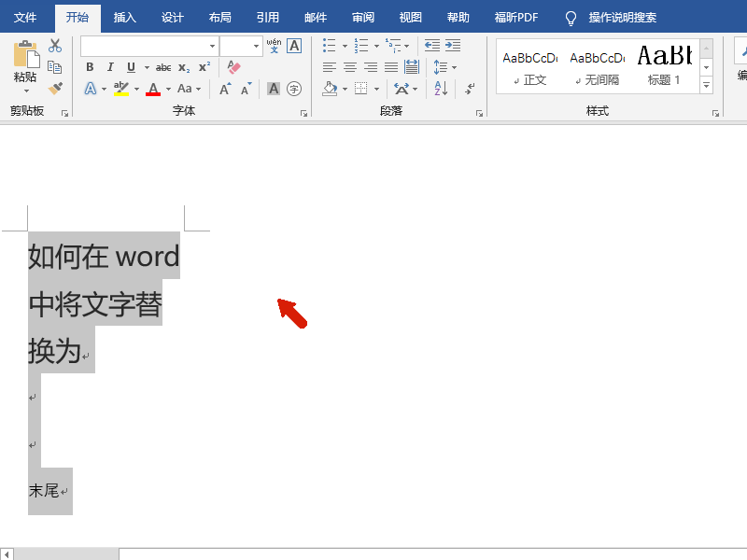Apply bullet list formatting

(330, 46)
